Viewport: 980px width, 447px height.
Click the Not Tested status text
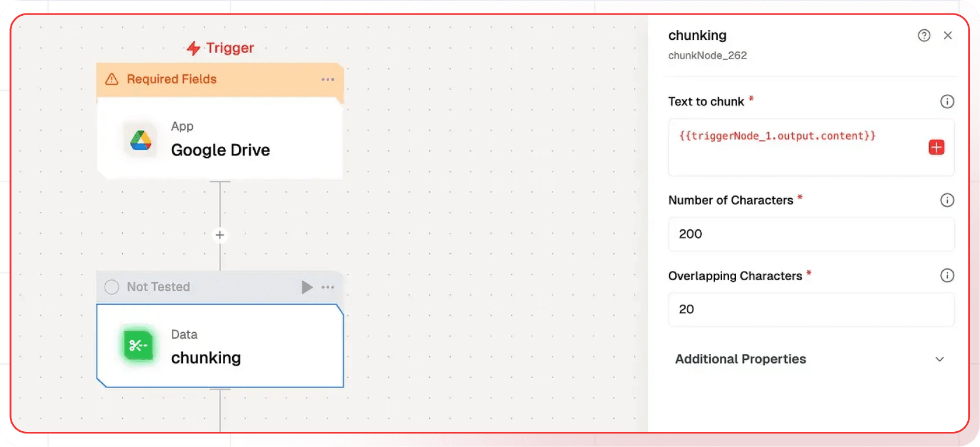pyautogui.click(x=158, y=287)
